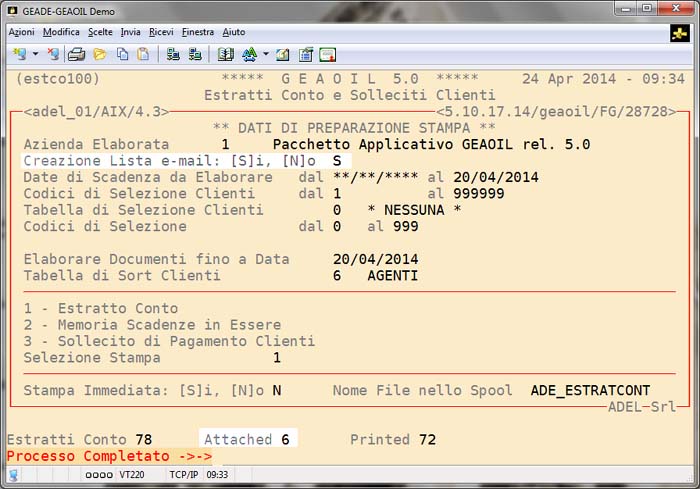Click the Creazione Lista e-mail S value
Viewport: 700px width, 489px height.
(x=337, y=161)
